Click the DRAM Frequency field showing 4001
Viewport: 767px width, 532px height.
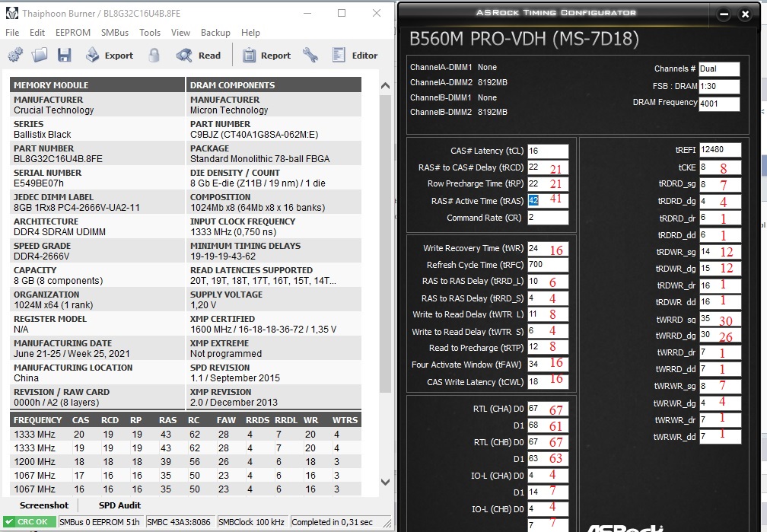719,104
